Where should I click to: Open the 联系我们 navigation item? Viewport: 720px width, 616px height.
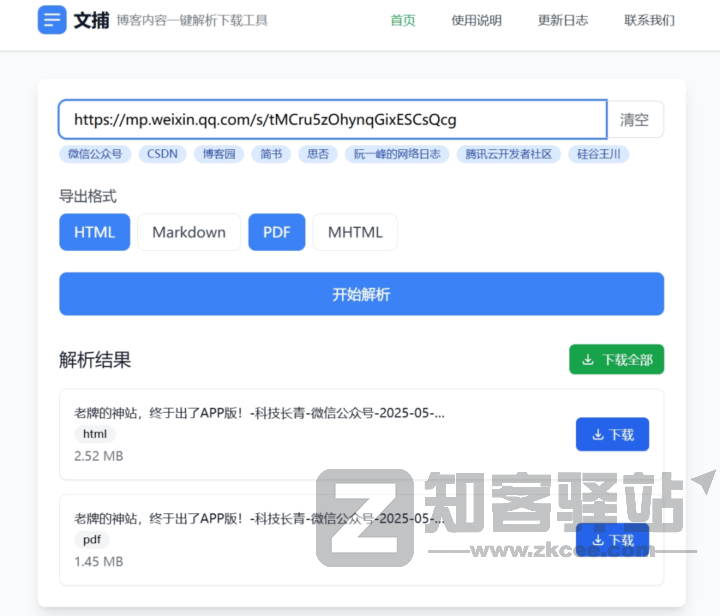click(x=649, y=20)
